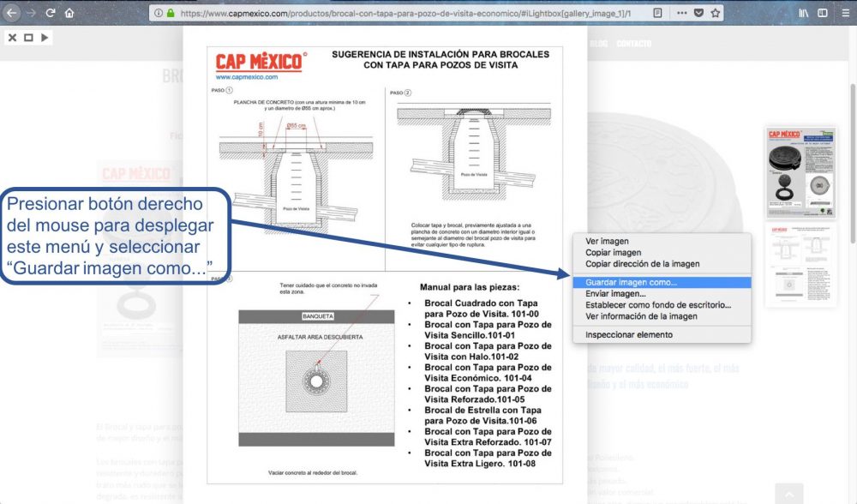Click "Ver información de la imagen"
The image size is (857, 504).
pyautogui.click(x=641, y=316)
